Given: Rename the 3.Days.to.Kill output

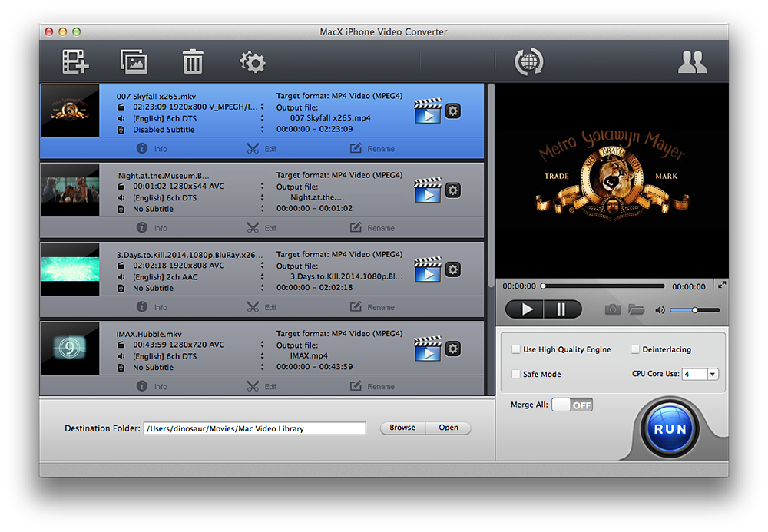Looking at the screenshot, I should (372, 307).
